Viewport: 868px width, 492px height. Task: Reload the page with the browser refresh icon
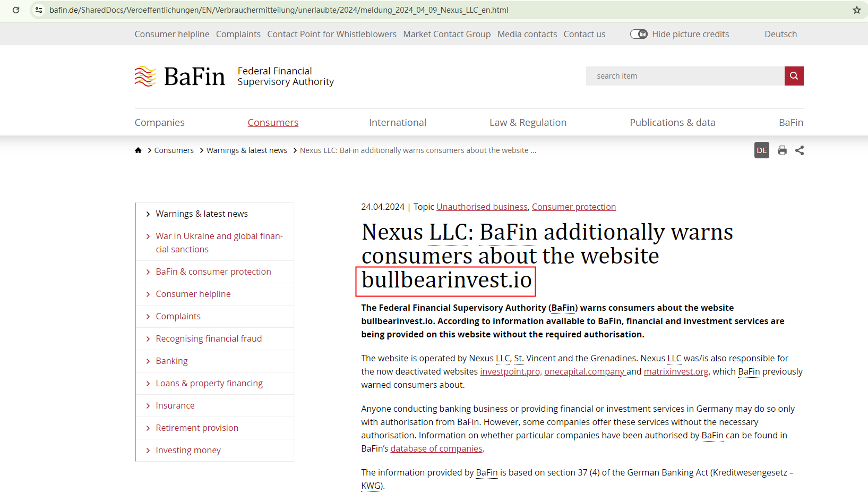click(16, 10)
